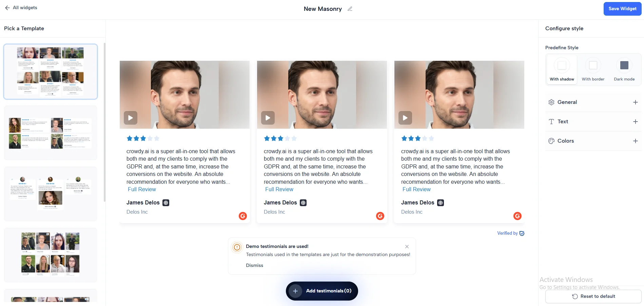Image resolution: width=644 pixels, height=306 pixels.
Task: Play the third testimonial video
Action: (405, 118)
